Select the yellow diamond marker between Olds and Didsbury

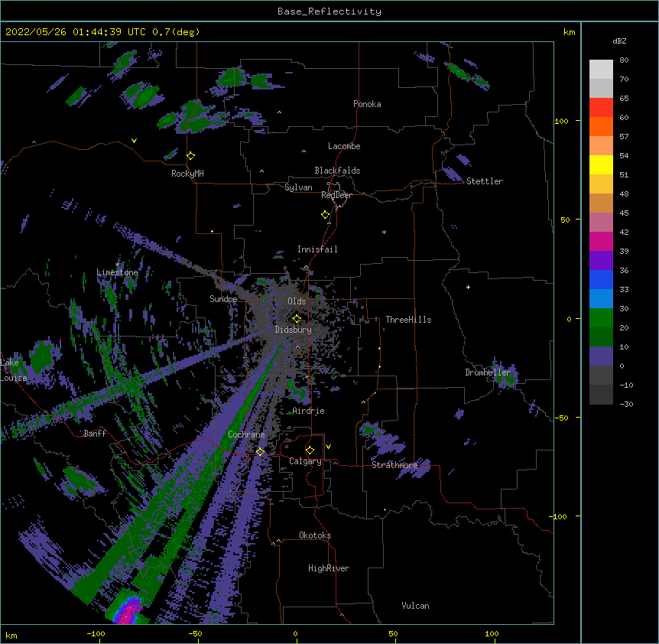pos(297,318)
